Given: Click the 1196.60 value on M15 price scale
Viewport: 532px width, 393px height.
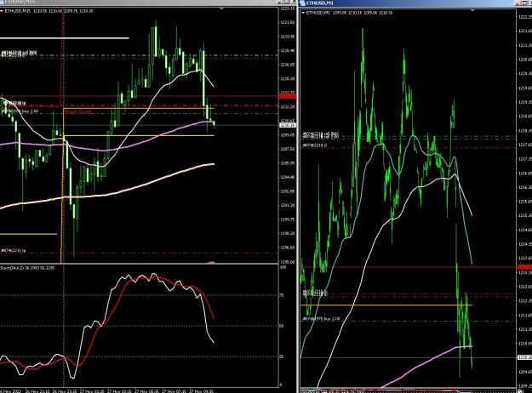Looking at the screenshot, I should click(288, 248).
